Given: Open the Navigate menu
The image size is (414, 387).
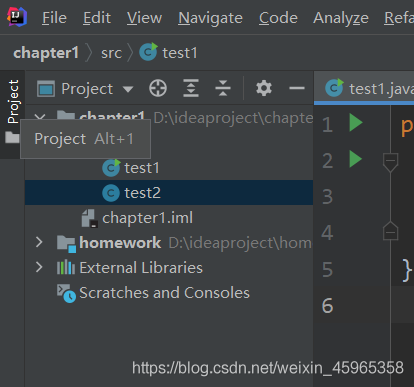Looking at the screenshot, I should tap(210, 18).
